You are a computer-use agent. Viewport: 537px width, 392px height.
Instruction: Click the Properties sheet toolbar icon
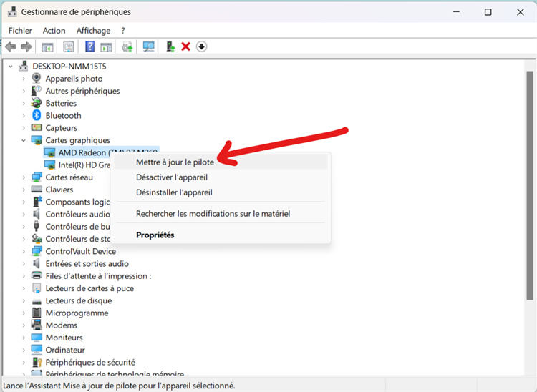[x=69, y=46]
